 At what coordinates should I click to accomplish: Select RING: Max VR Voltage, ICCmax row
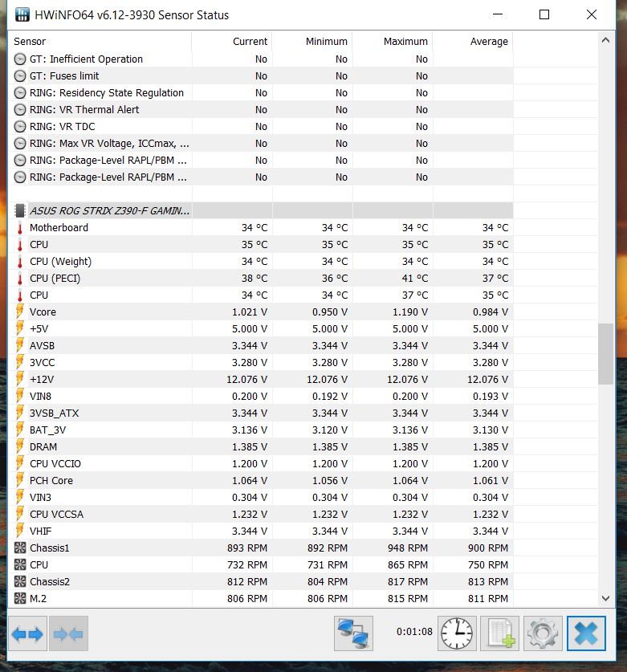point(261,143)
